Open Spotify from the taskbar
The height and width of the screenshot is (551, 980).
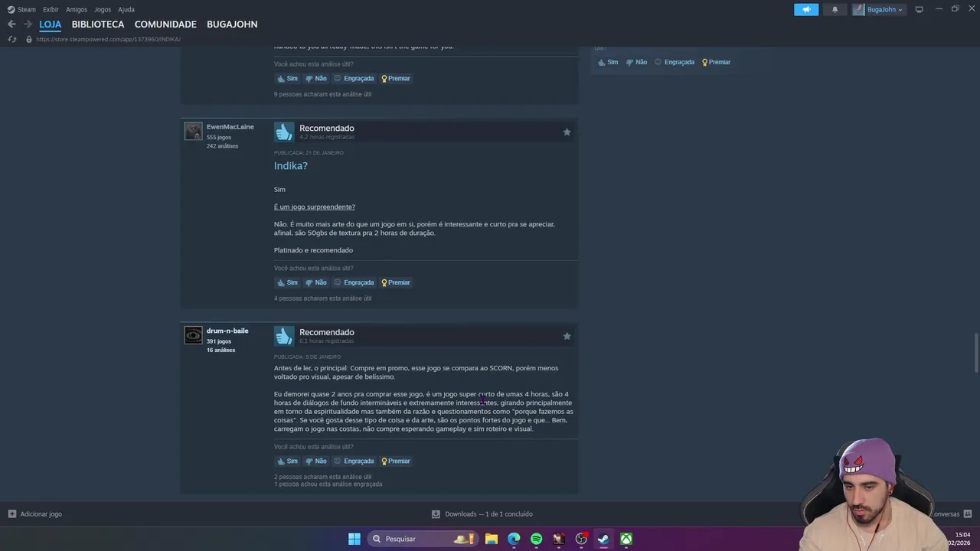click(536, 539)
